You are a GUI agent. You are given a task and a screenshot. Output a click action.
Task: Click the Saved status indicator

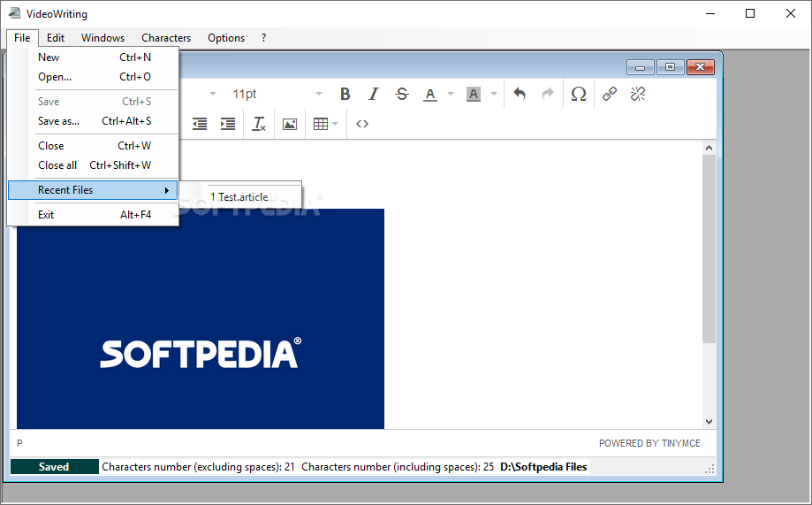[x=55, y=467]
